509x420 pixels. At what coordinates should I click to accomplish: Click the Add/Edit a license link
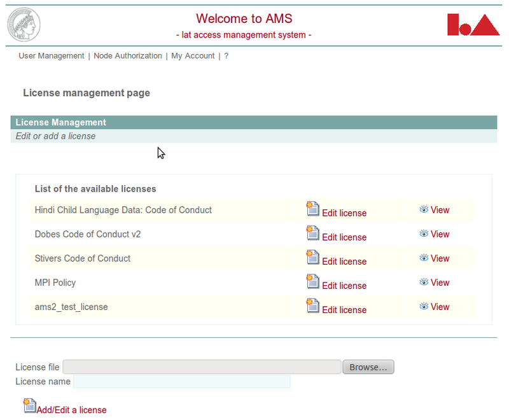point(71,410)
